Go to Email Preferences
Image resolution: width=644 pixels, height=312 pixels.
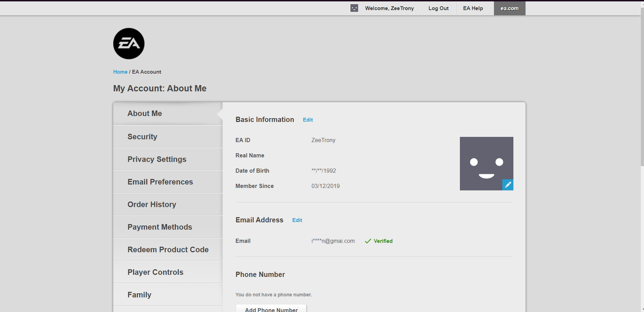coord(160,182)
